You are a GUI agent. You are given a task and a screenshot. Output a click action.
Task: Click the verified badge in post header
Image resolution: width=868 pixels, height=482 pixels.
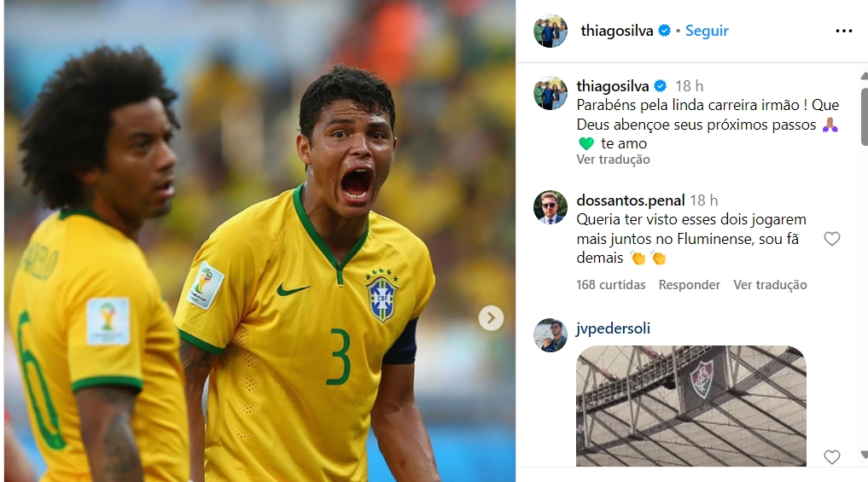[664, 31]
